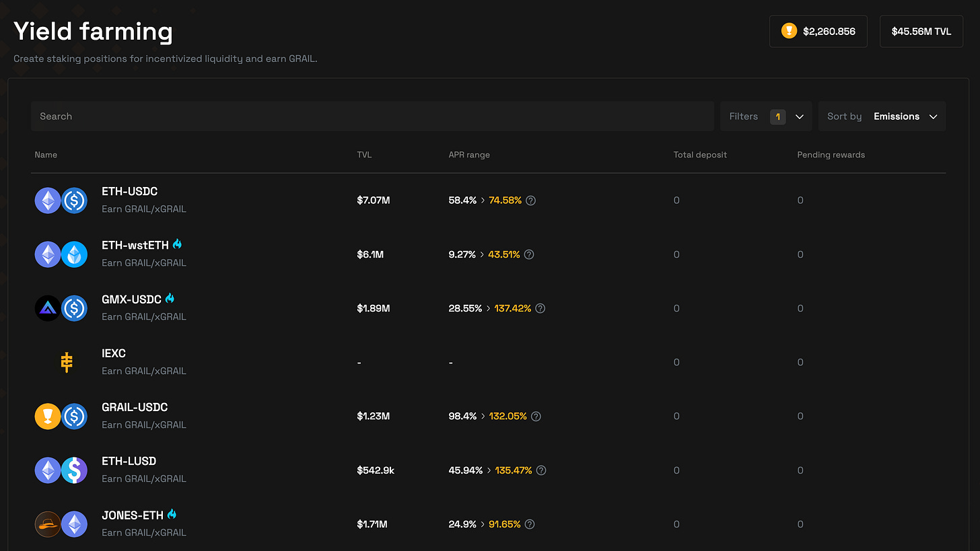
Task: Click the APR help icon for GRAIL-USDC
Action: coord(536,416)
